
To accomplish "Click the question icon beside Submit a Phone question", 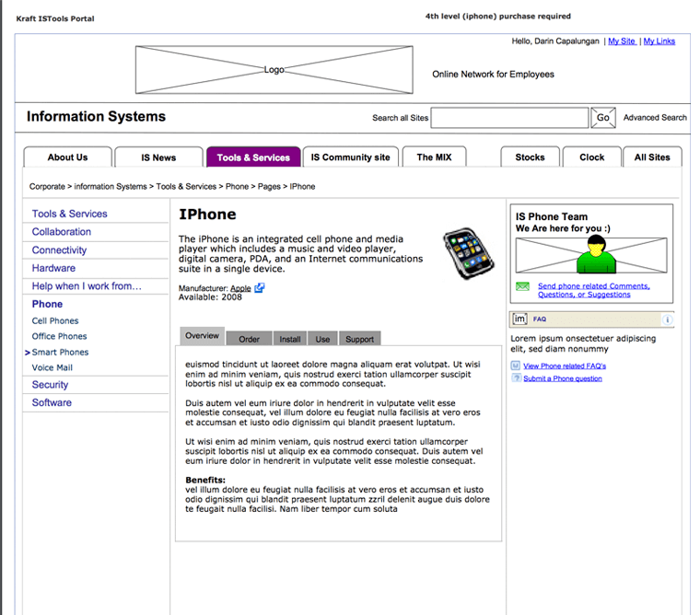I will (516, 378).
